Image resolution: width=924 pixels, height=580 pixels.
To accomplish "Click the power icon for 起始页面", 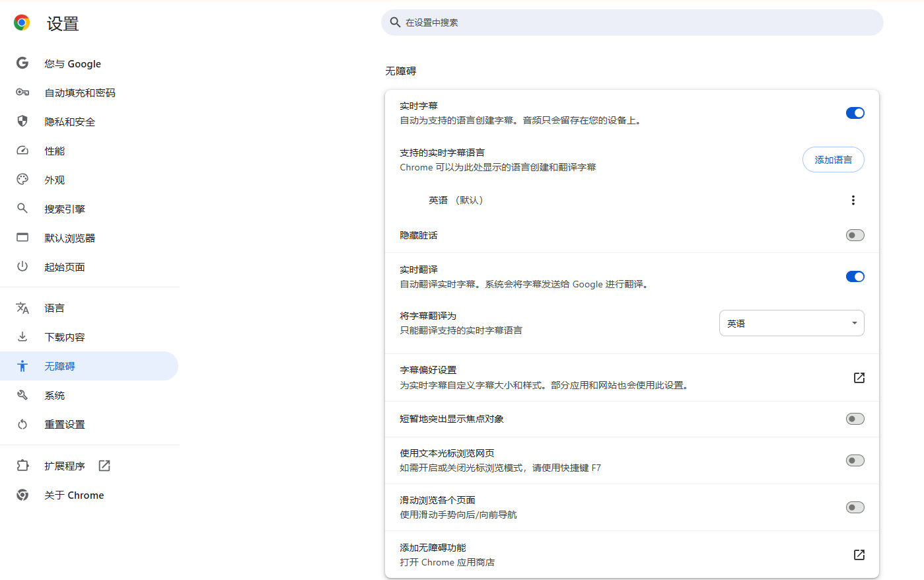I will click(22, 266).
